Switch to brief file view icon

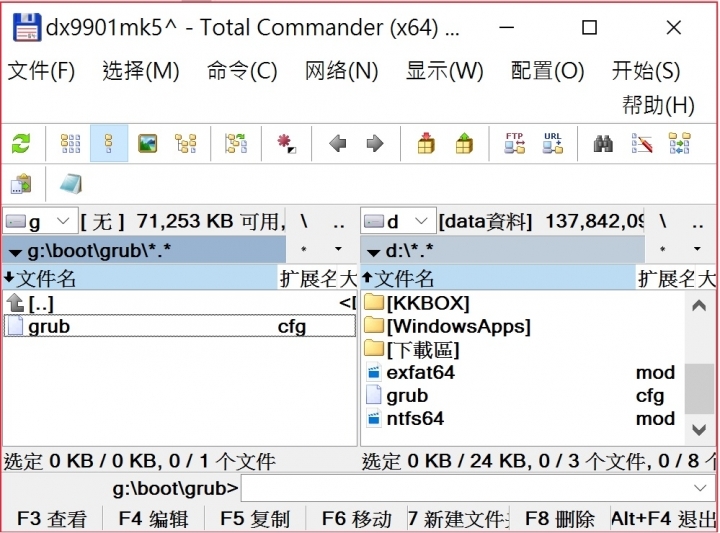71,144
